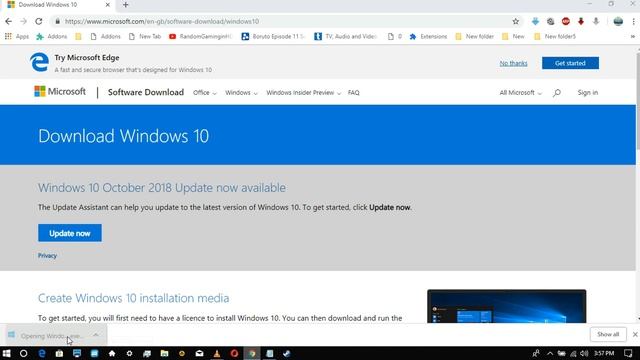Click Sign in

pyautogui.click(x=588, y=93)
